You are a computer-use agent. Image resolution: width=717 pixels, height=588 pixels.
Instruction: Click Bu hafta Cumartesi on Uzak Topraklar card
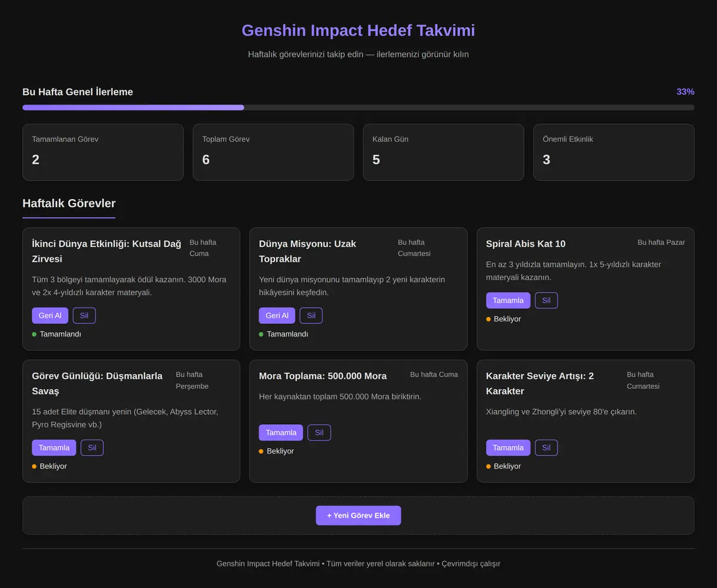[415, 248]
